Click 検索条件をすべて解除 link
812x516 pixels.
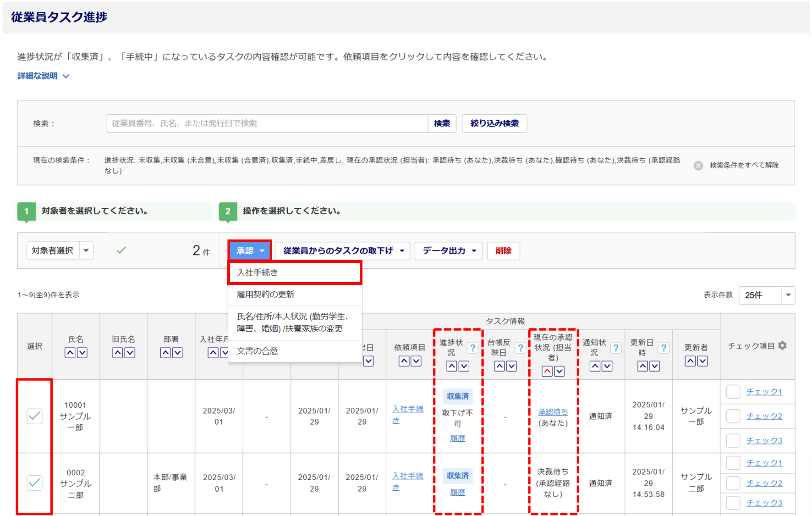(x=744, y=166)
